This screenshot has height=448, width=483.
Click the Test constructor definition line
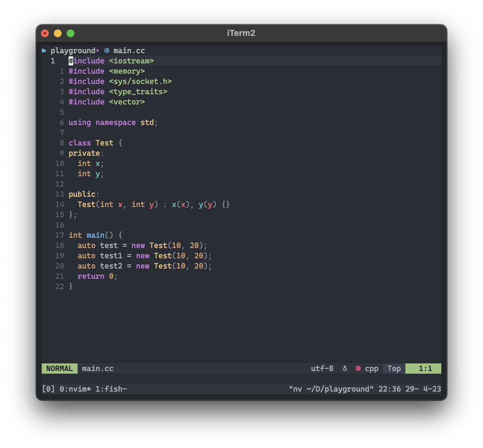click(154, 204)
